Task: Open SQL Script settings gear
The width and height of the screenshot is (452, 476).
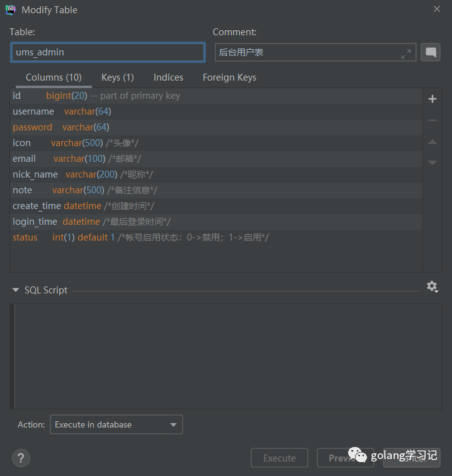Action: click(432, 286)
